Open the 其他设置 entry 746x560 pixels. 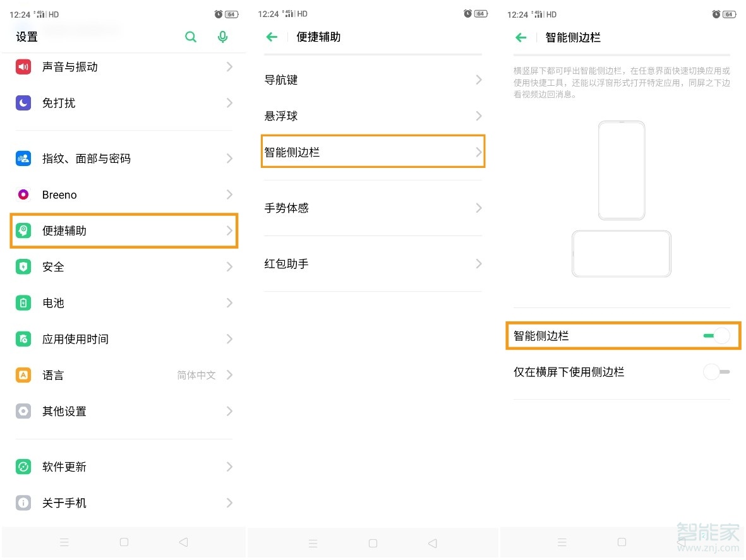pyautogui.click(x=124, y=411)
